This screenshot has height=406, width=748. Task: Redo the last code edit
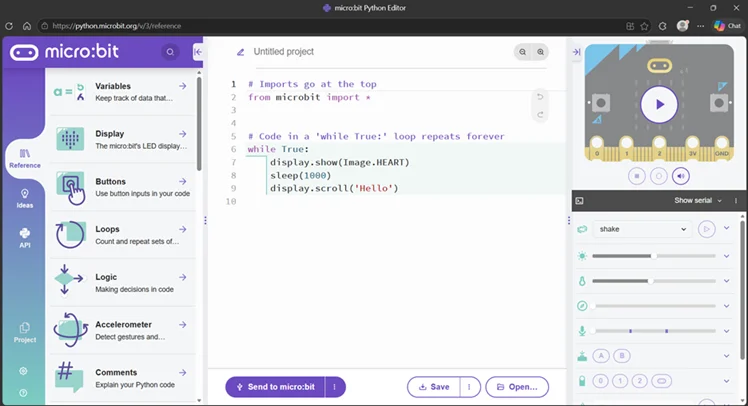[x=540, y=115]
